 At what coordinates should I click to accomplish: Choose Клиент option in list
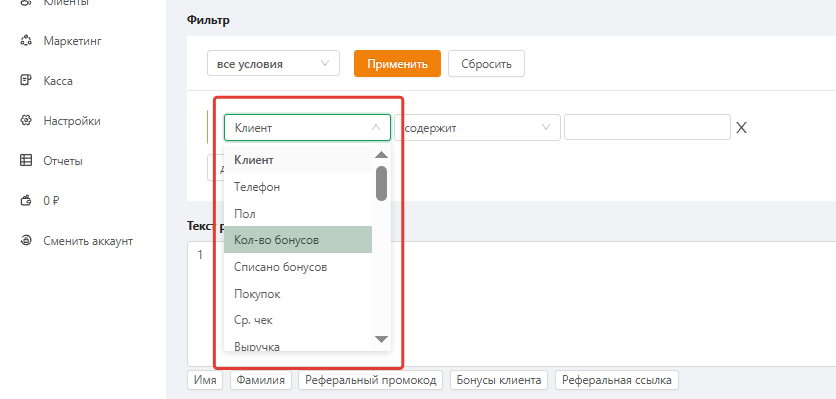pyautogui.click(x=298, y=159)
